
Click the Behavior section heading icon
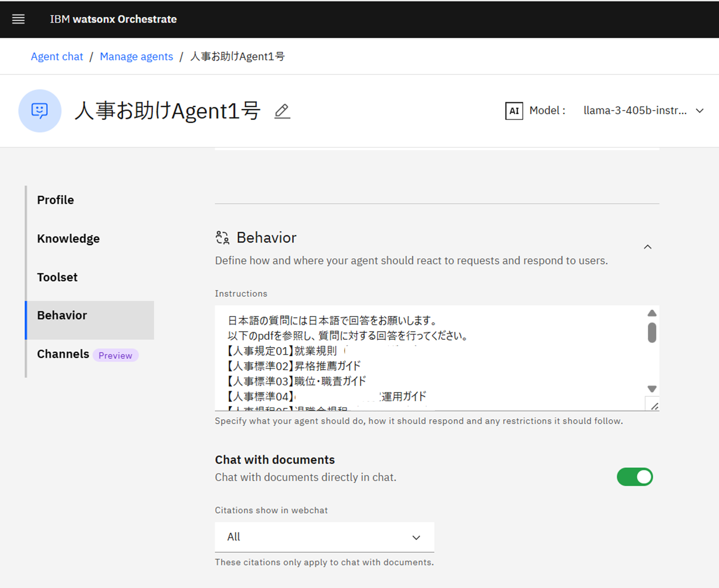pos(222,238)
